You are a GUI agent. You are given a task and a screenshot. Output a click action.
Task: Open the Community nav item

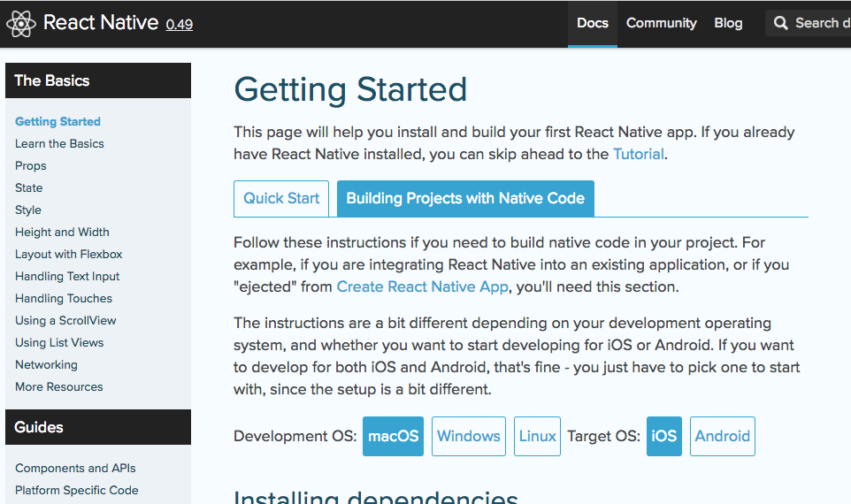pos(661,23)
